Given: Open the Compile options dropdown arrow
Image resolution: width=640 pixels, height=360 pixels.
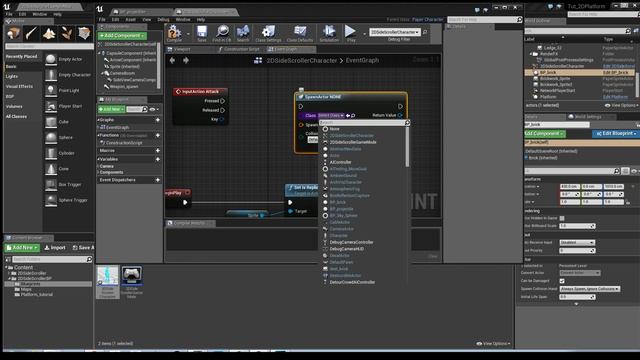Looking at the screenshot, I should pyautogui.click(x=188, y=33).
